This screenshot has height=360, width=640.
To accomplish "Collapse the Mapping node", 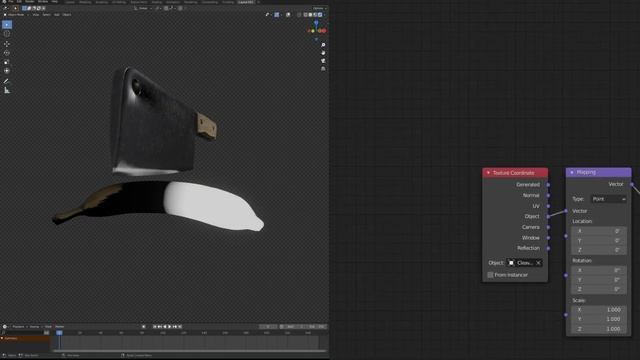I will pos(572,172).
